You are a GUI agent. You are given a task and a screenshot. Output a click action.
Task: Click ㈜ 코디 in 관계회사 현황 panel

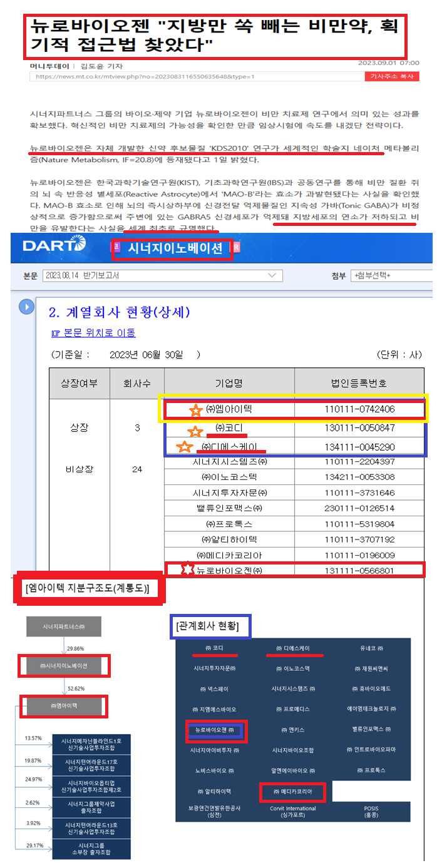click(215, 648)
